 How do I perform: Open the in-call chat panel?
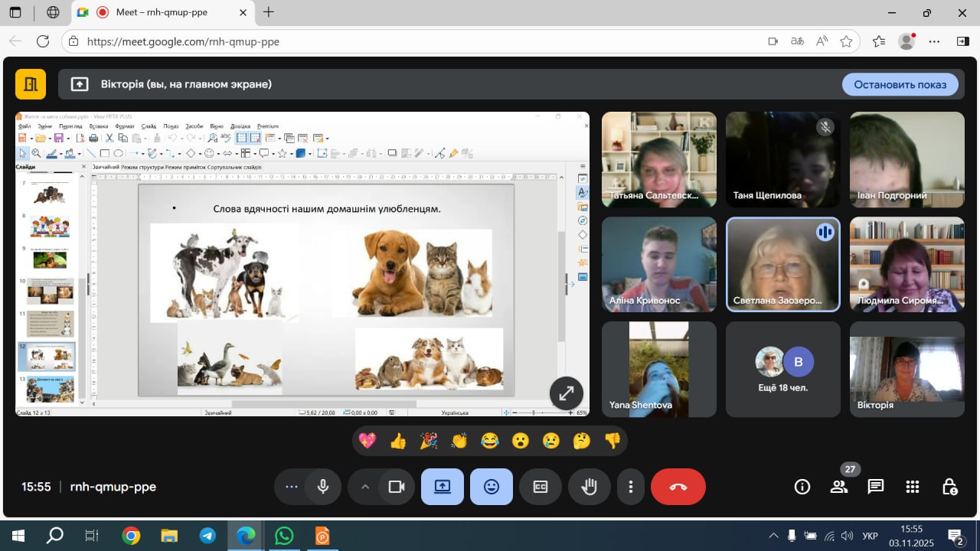pos(876,487)
